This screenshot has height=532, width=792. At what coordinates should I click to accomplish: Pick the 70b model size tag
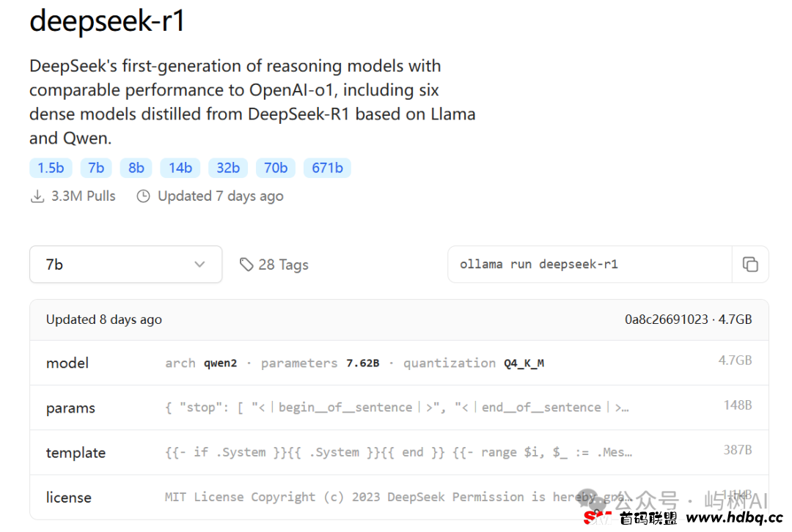tap(276, 168)
